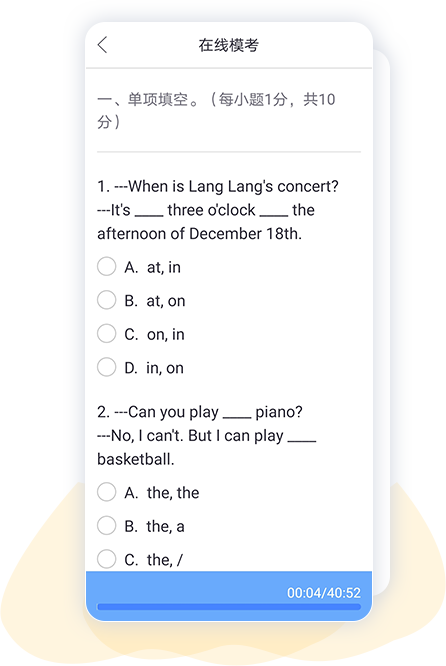Pick option C 'the, /' for question 2

pyautogui.click(x=107, y=559)
